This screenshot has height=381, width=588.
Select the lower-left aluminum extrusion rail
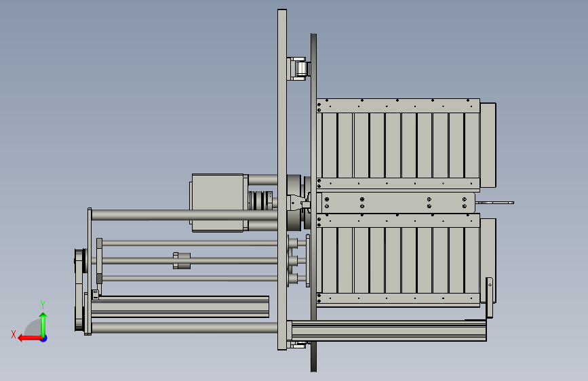(180, 306)
